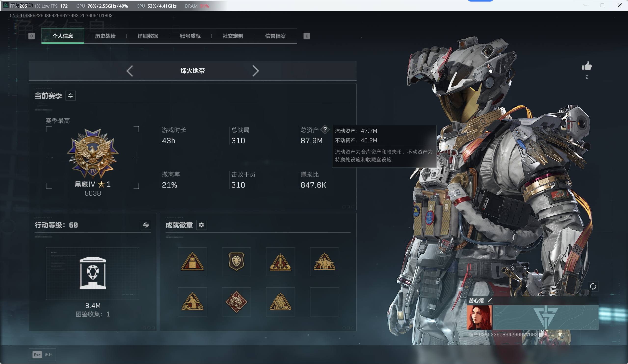Select the gem shield badge
The image size is (628, 364).
[236, 262]
